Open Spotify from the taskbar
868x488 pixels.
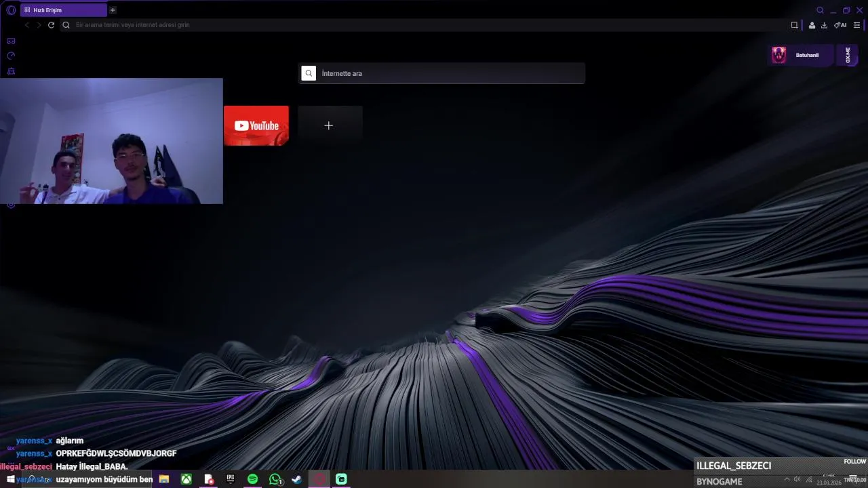252,479
